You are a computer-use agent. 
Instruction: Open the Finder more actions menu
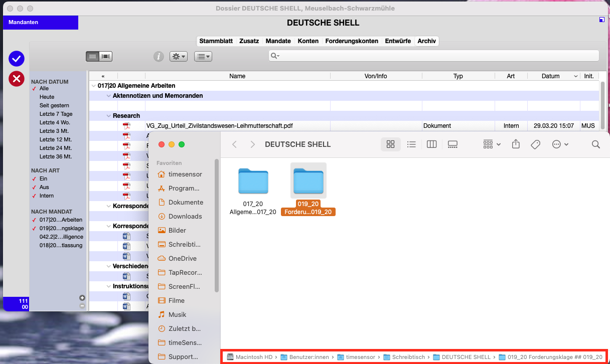click(560, 144)
